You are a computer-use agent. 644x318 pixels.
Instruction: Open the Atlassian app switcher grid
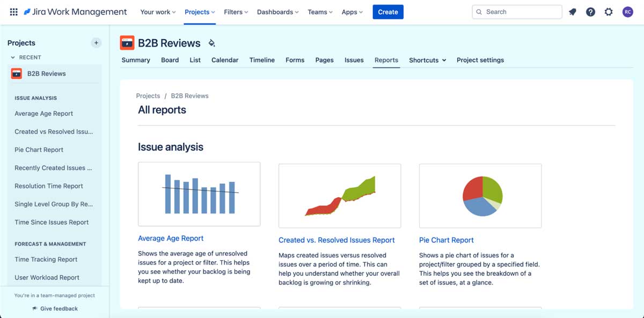coord(13,11)
